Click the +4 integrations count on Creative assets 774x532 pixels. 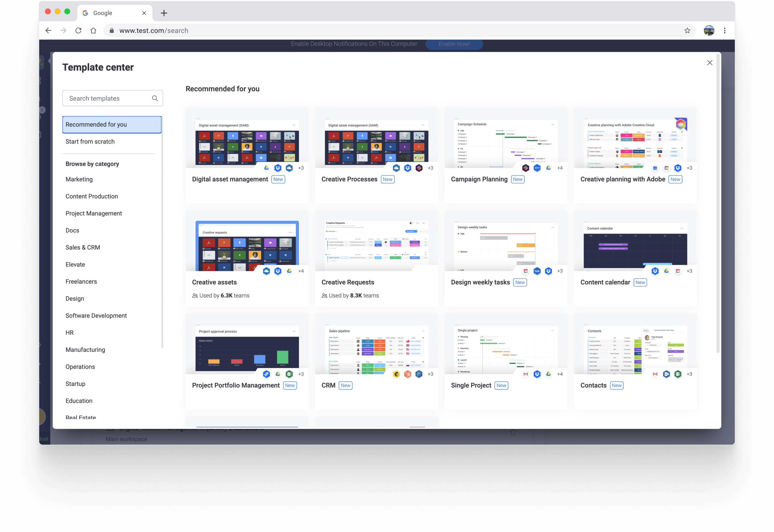pyautogui.click(x=301, y=271)
